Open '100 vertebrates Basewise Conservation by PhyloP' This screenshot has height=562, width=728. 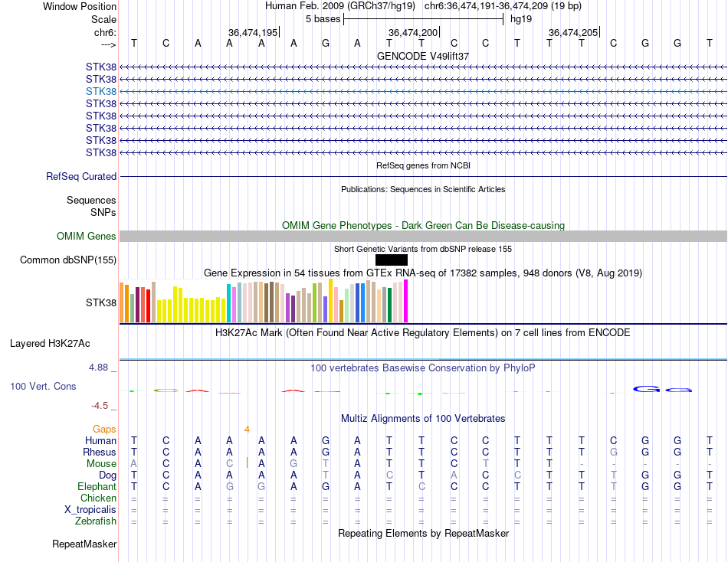point(423,368)
